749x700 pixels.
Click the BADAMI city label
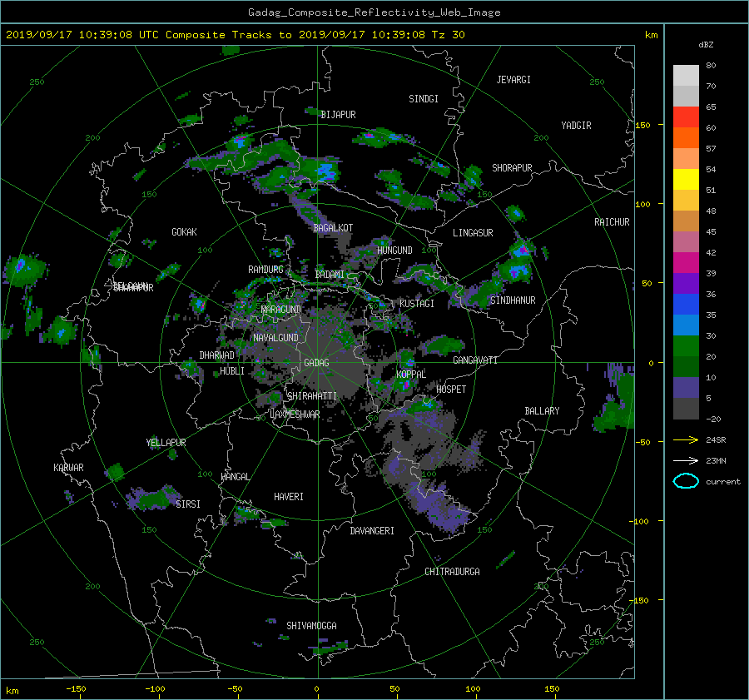click(x=330, y=275)
